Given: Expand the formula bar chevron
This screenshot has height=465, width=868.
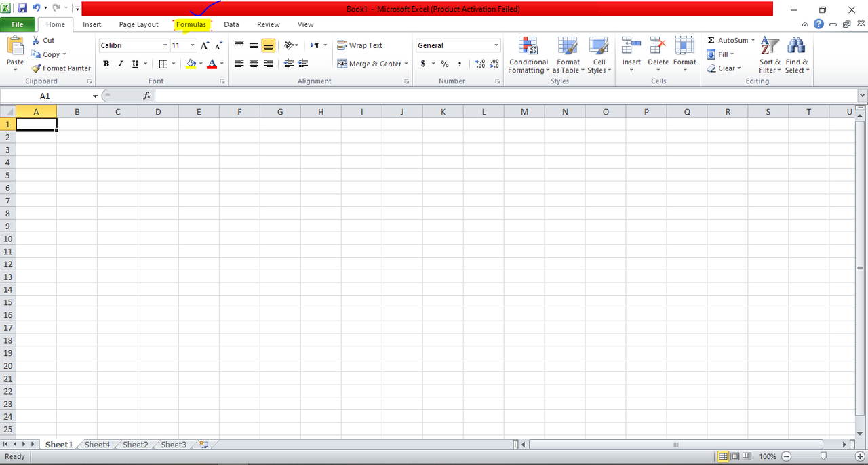Looking at the screenshot, I should [x=862, y=96].
